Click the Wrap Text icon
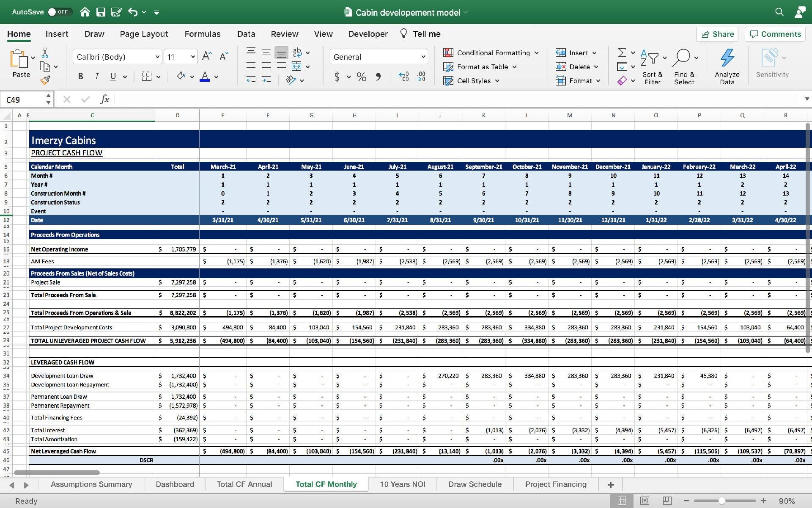 tap(297, 52)
